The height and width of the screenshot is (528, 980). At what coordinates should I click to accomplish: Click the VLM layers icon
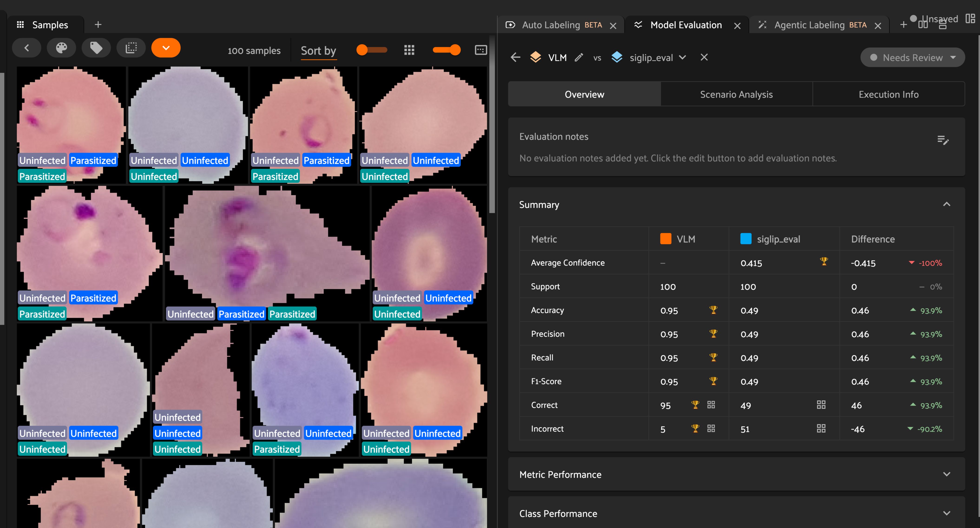click(x=536, y=57)
